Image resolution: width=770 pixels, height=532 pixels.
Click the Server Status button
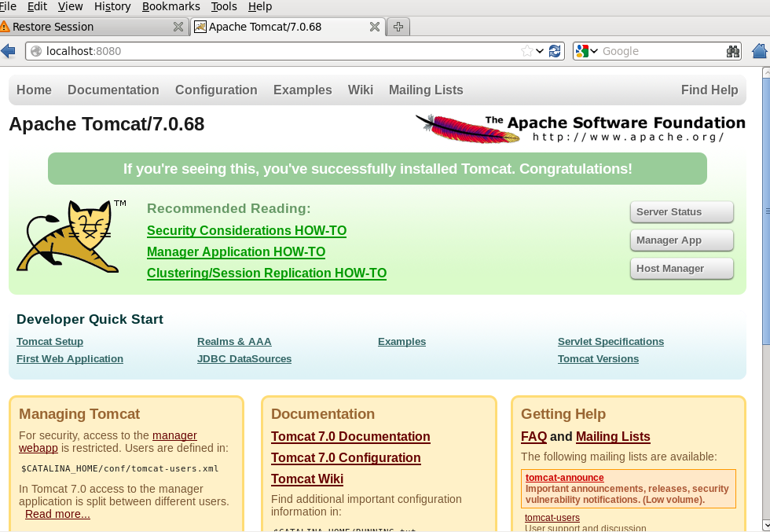pyautogui.click(x=682, y=211)
